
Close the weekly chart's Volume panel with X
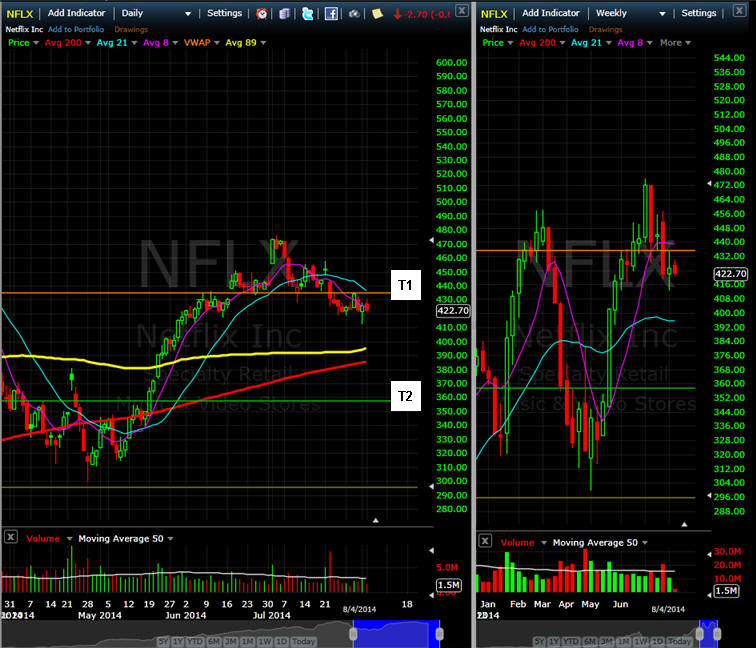click(485, 540)
